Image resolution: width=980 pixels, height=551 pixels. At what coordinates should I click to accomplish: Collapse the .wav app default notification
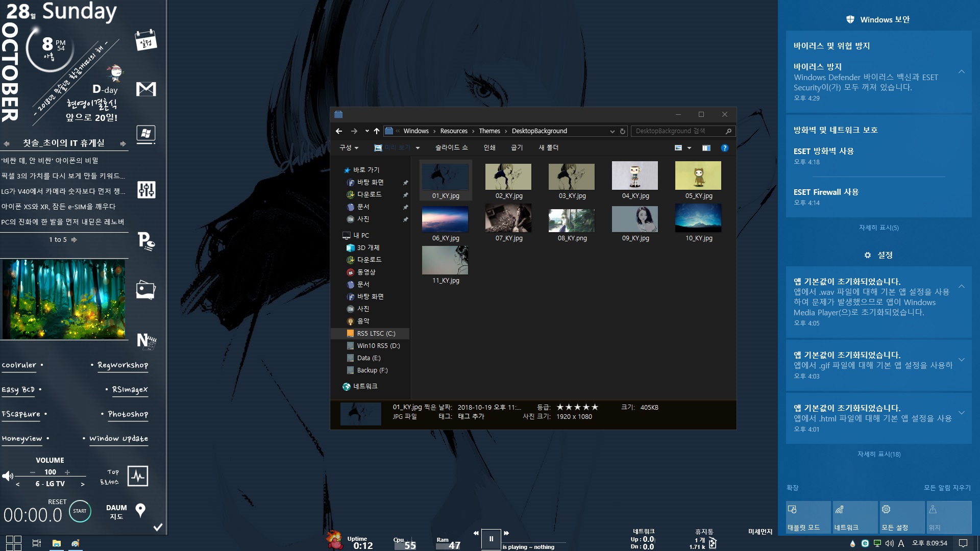point(962,286)
